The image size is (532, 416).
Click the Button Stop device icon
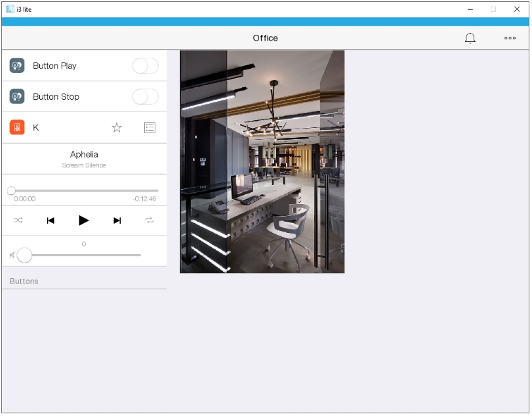17,96
